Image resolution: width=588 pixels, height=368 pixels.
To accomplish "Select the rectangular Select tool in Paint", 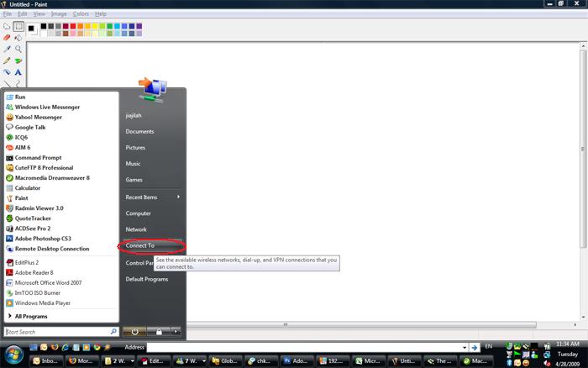I will pos(18,27).
